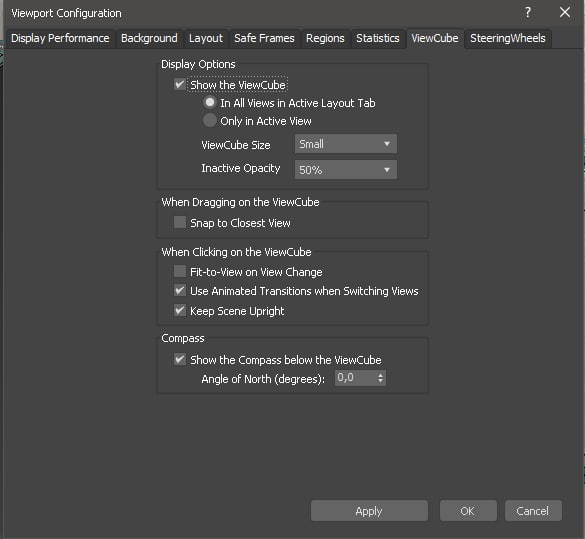Uncheck Show the ViewCube
The image size is (585, 539).
click(179, 84)
